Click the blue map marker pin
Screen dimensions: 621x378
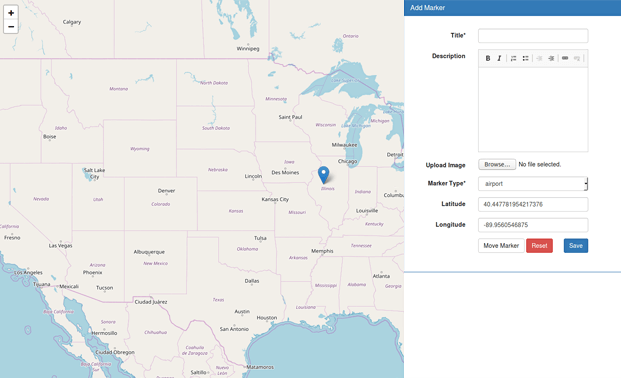click(x=324, y=175)
